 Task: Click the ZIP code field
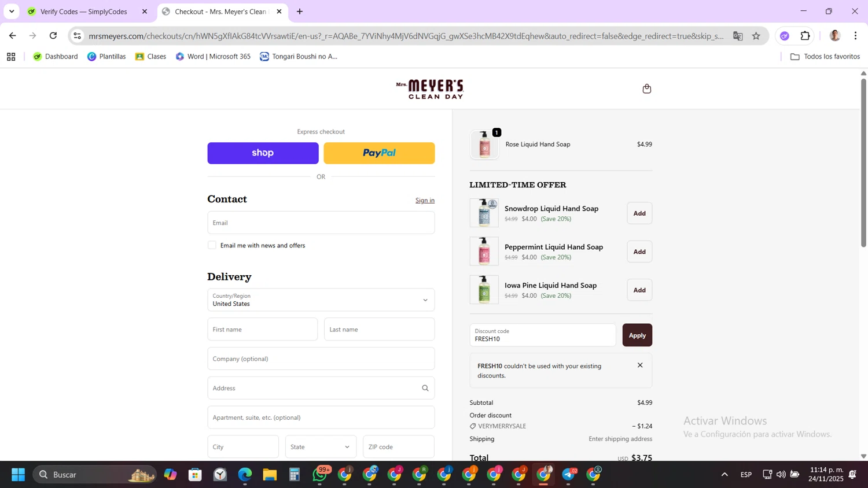point(399,447)
